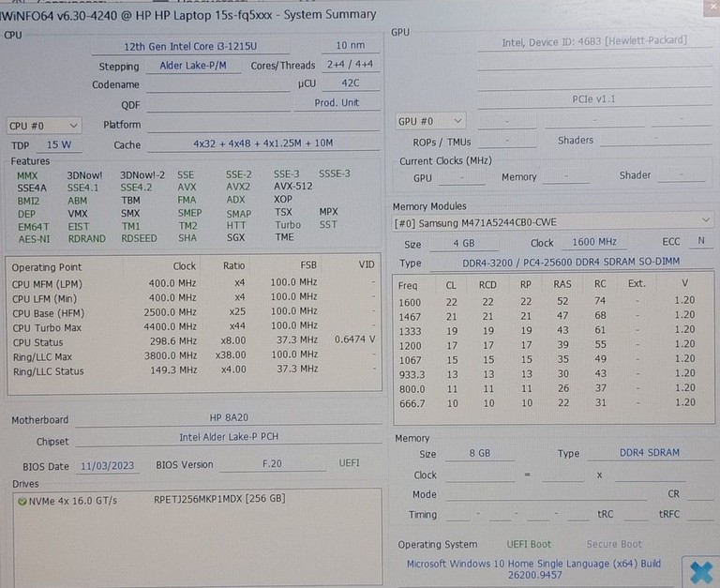Click the empty Platform field
Screen dimensions: 720x588
point(263,125)
